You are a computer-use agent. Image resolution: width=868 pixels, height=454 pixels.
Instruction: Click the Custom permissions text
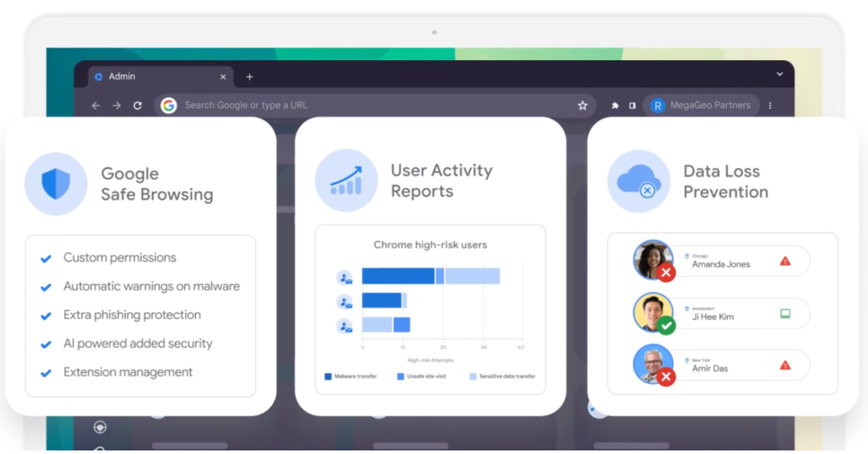[120, 257]
